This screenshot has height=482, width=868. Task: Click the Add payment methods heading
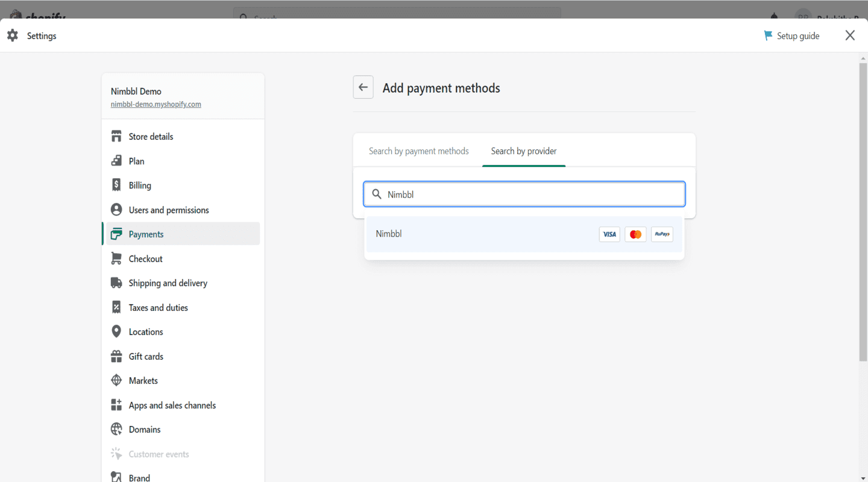441,88
